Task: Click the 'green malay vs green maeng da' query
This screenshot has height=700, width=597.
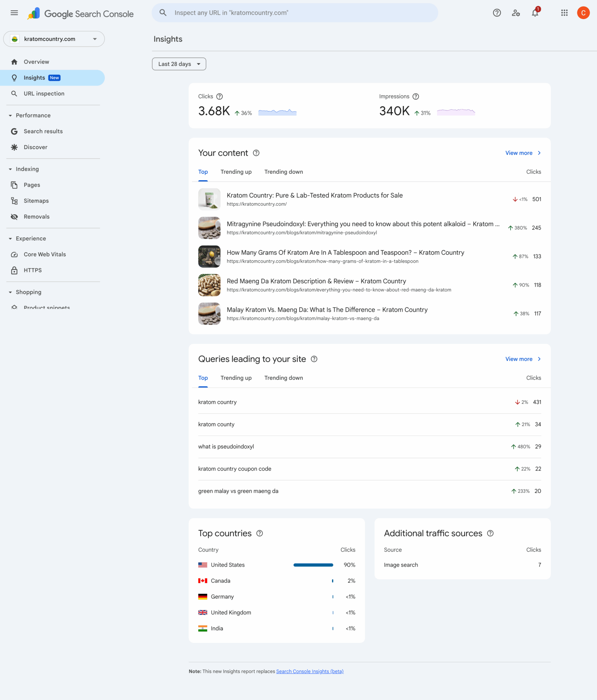Action: pyautogui.click(x=369, y=491)
